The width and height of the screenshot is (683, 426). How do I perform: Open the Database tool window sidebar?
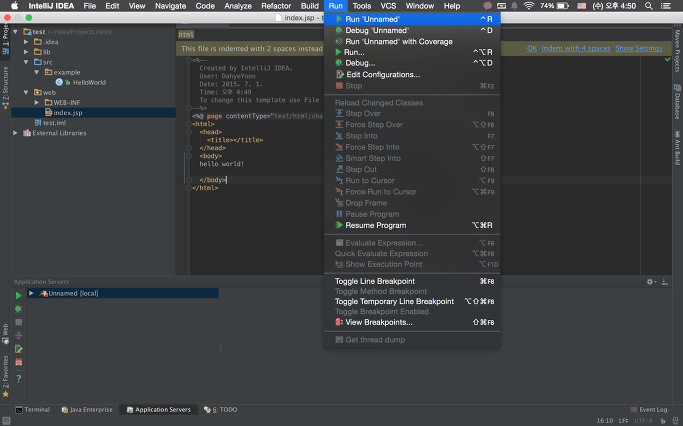pyautogui.click(x=677, y=100)
